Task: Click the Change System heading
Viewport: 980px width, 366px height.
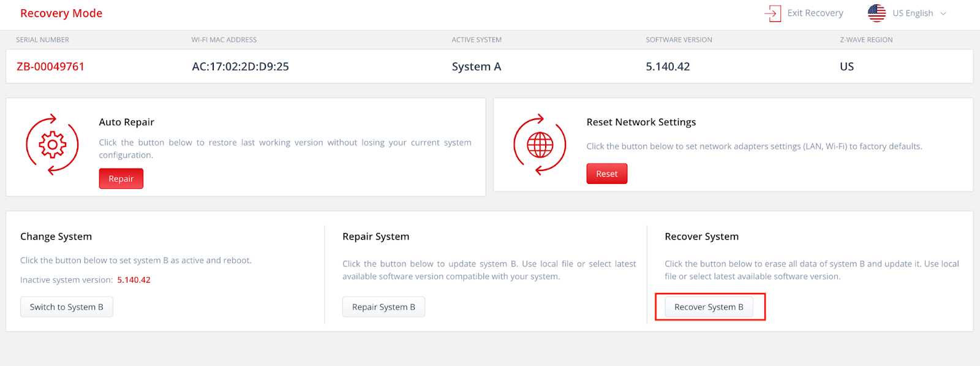Action: pos(56,236)
